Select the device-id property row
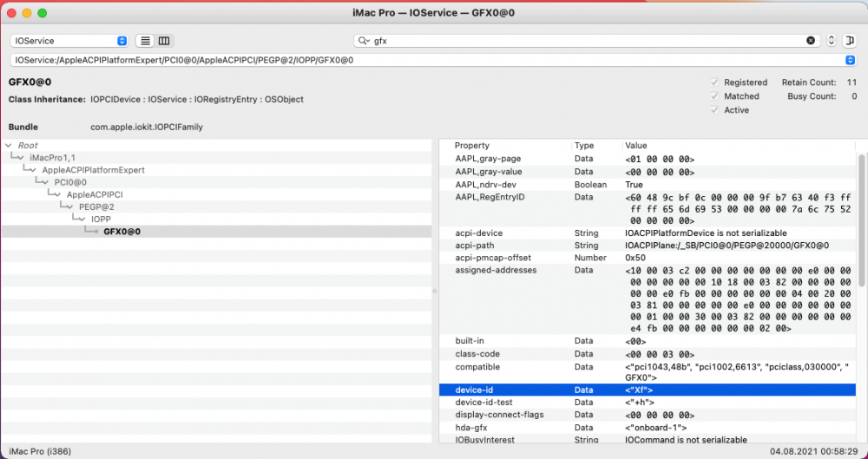The width and height of the screenshot is (868, 459). (648, 390)
